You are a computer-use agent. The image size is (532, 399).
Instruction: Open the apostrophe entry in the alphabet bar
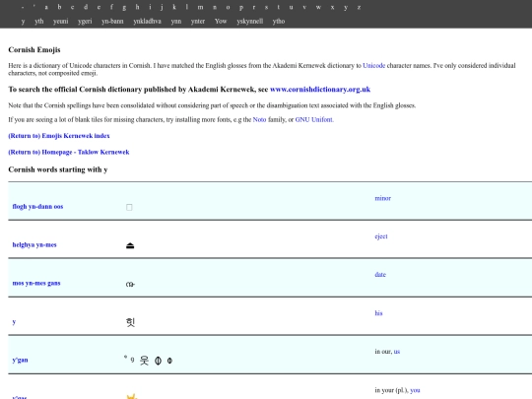(33, 6)
